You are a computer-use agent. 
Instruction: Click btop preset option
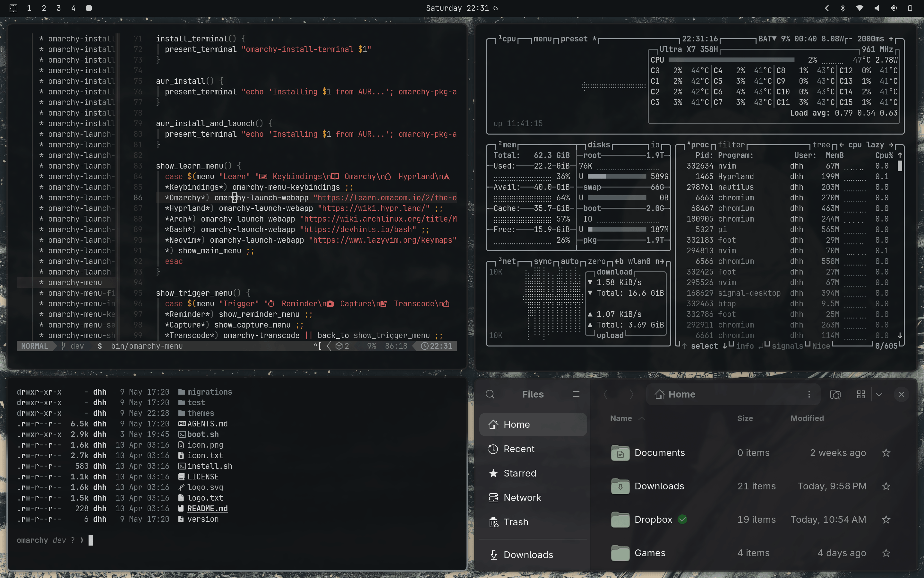(578, 39)
